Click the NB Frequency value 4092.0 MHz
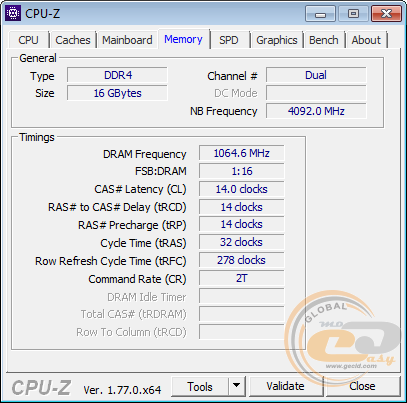407x403 pixels. pyautogui.click(x=316, y=111)
